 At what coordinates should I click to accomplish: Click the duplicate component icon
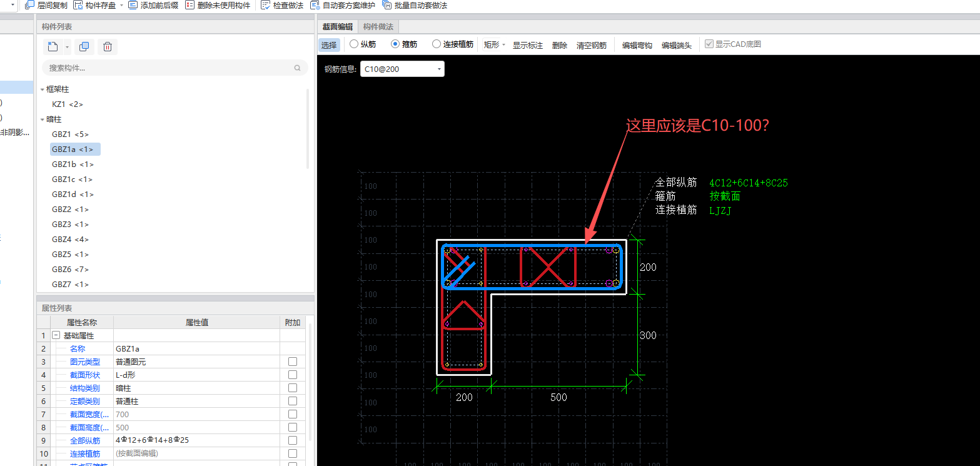click(84, 46)
